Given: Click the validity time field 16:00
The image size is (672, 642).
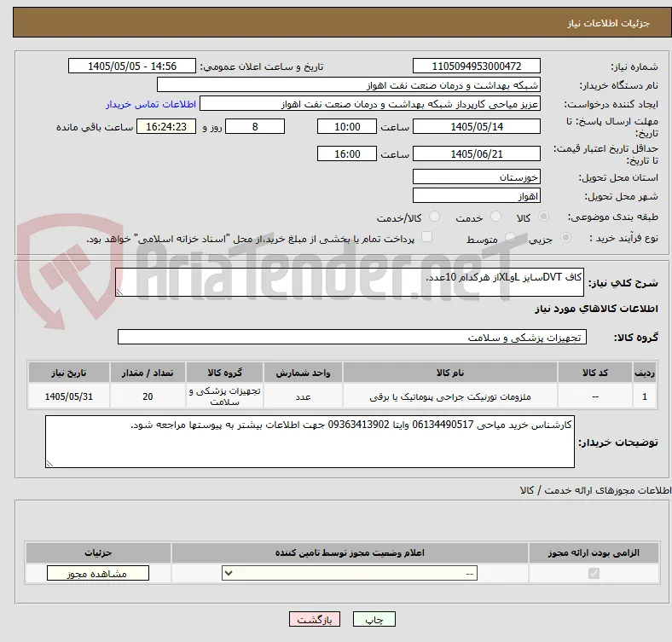Looking at the screenshot, I should pos(347,153).
